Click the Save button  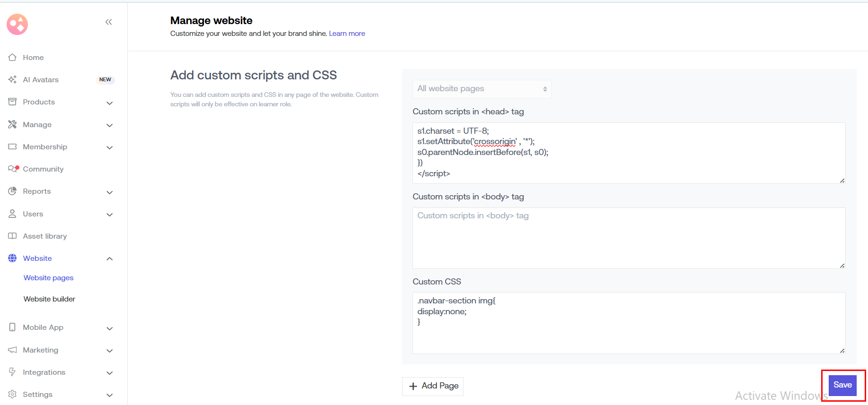pos(842,385)
